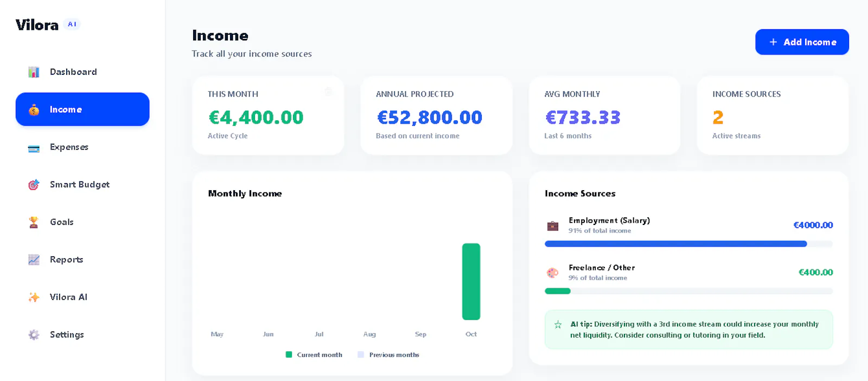The image size is (868, 381).
Task: Click the "Jul" axis label
Action: 319,334
